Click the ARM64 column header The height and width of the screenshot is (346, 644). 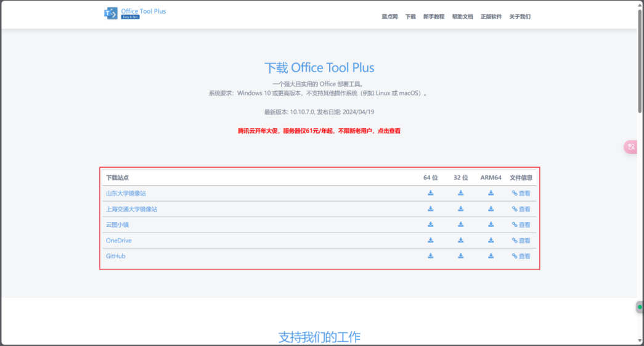491,178
